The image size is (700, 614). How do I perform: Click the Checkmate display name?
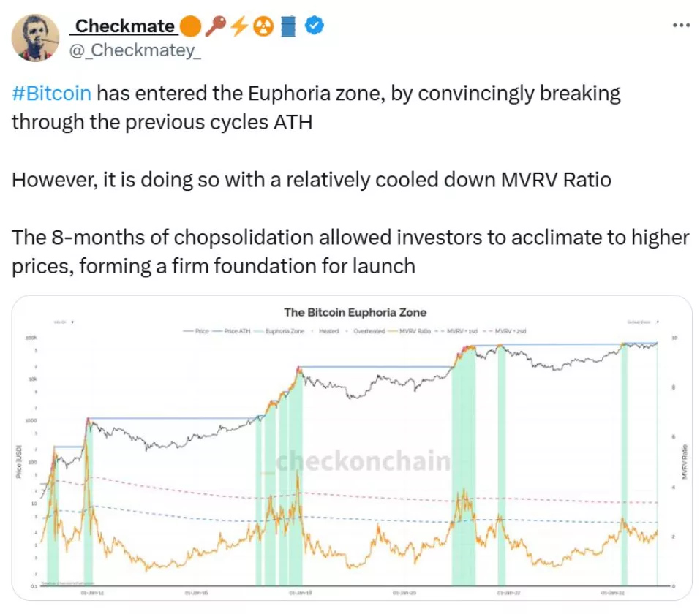[x=123, y=26]
